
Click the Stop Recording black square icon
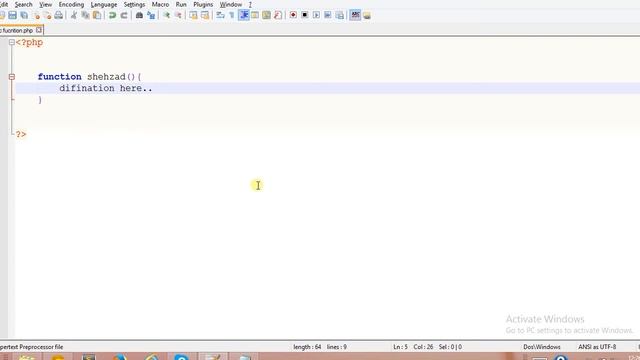point(304,16)
